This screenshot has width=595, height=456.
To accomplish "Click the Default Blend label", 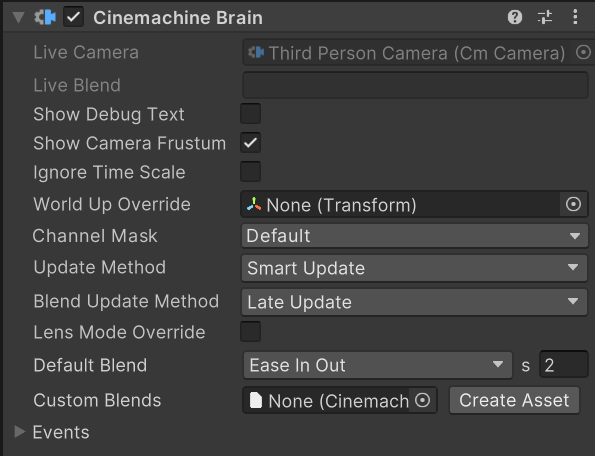I will coord(90,365).
